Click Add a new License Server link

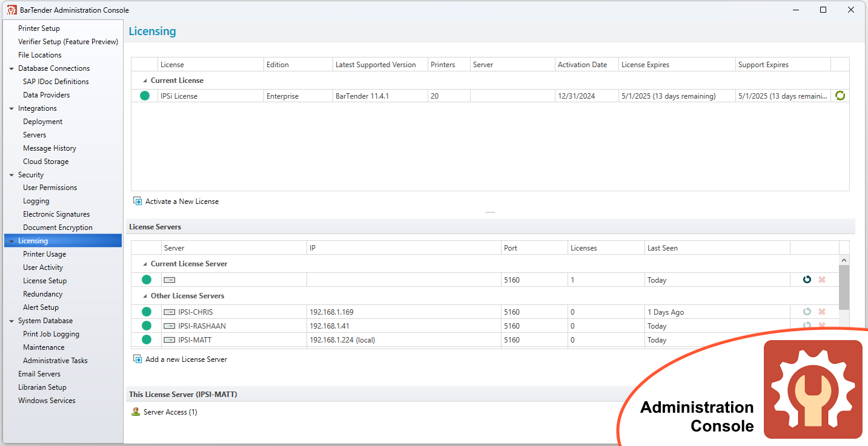pos(186,359)
